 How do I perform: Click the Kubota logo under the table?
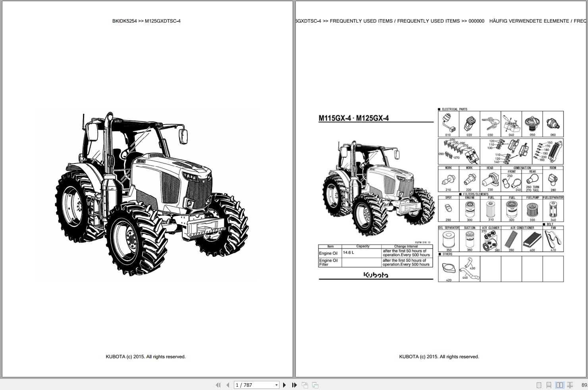point(376,275)
